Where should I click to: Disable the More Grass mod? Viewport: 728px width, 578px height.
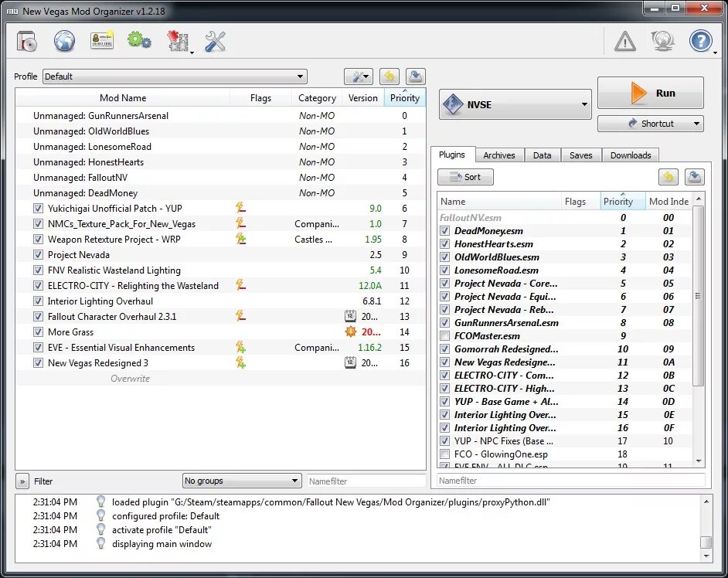click(x=38, y=332)
